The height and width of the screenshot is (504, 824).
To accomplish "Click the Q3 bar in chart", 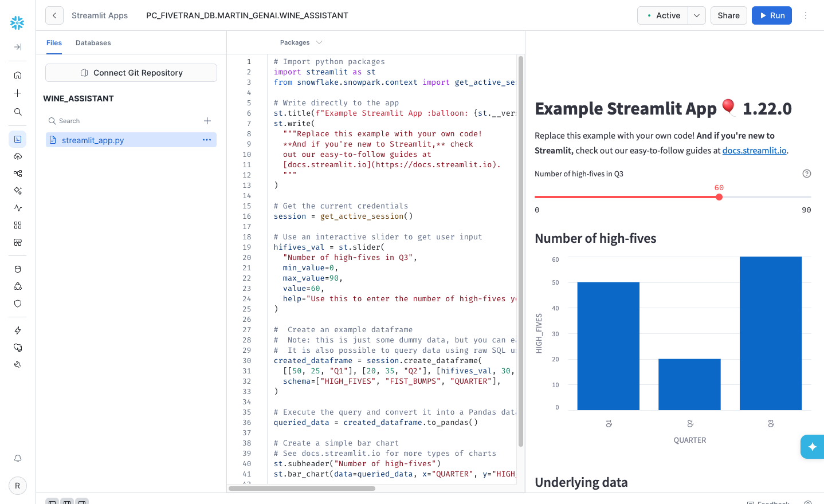I will tap(771, 333).
